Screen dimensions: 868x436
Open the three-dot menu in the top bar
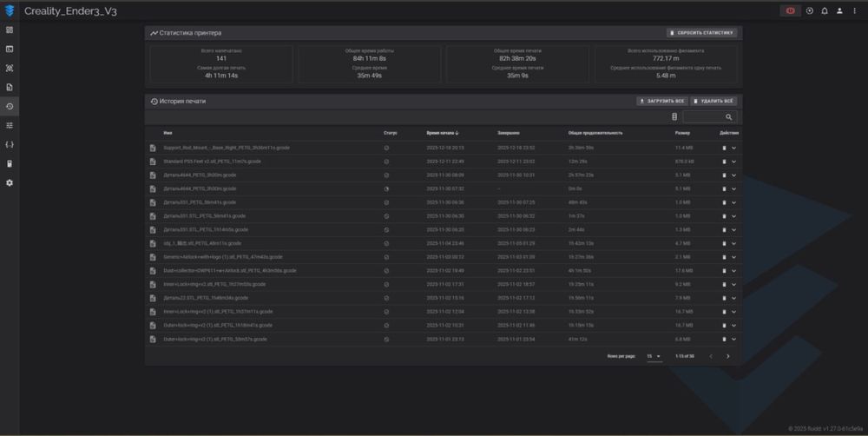(x=855, y=10)
